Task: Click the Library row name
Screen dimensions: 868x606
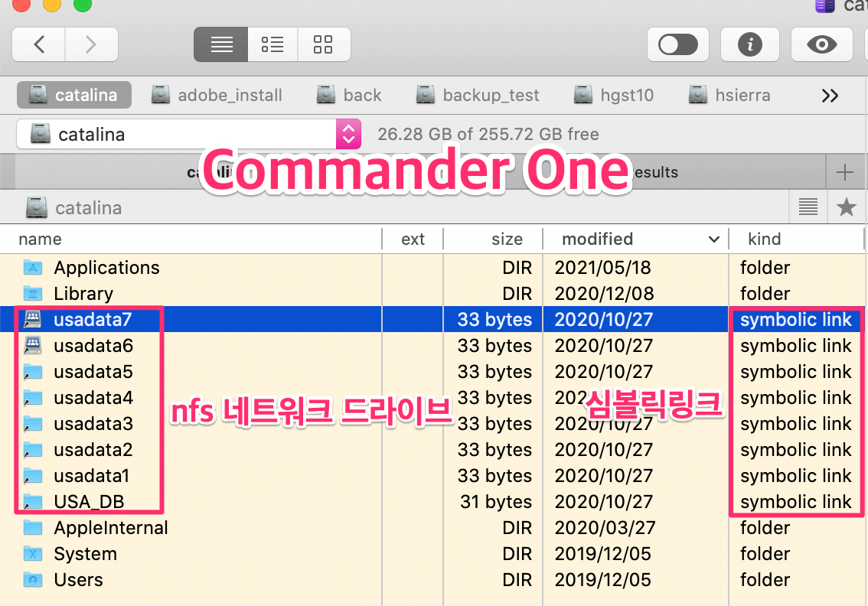Action: [83, 293]
